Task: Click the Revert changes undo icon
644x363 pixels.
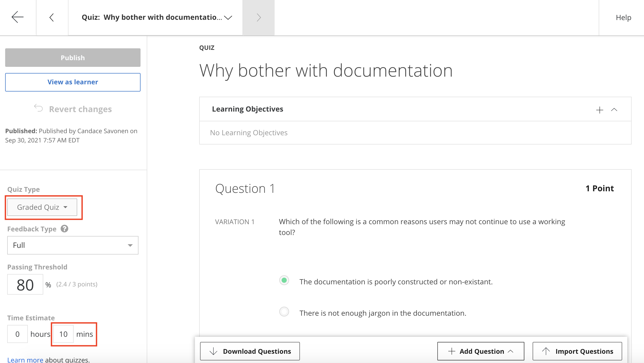Action: point(39,108)
